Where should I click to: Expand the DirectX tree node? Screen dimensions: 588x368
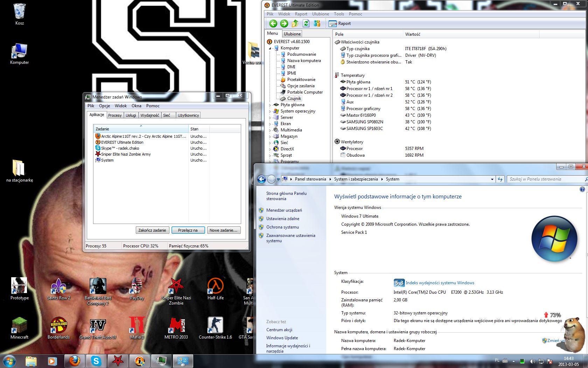point(270,149)
